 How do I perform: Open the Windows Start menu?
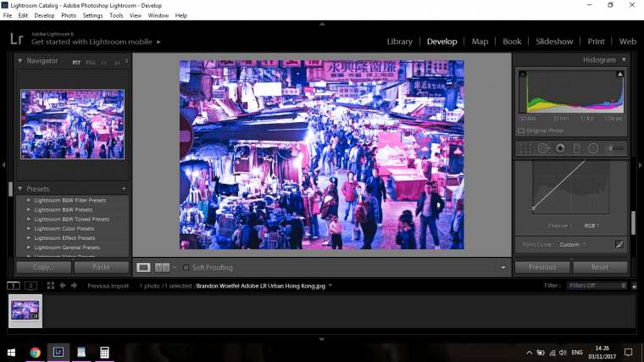point(12,352)
